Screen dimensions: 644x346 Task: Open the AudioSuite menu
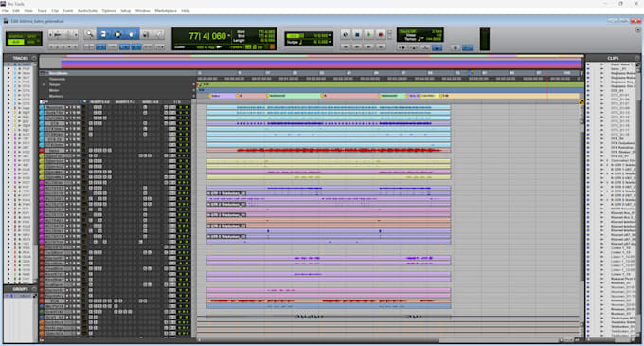pos(87,11)
